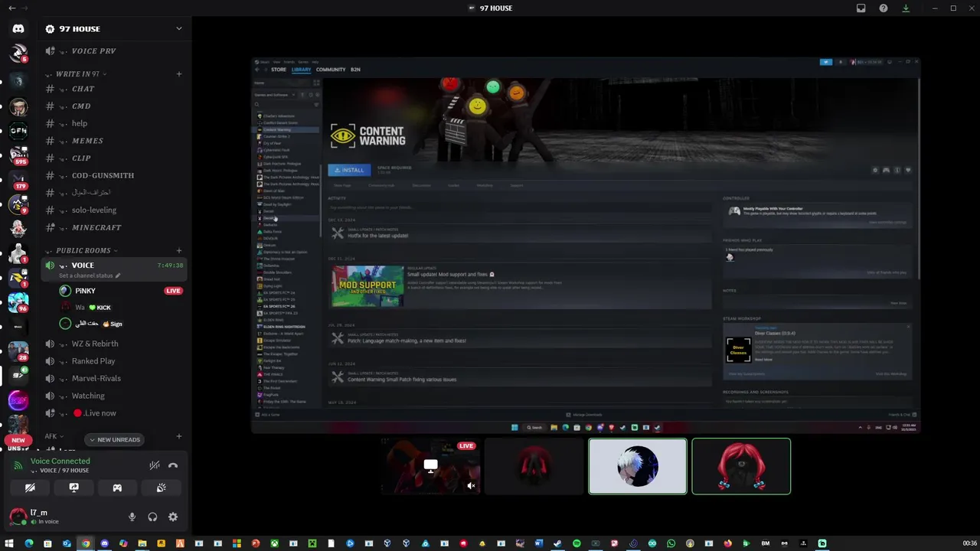Start an activity with the gamepad icon

pyautogui.click(x=117, y=487)
